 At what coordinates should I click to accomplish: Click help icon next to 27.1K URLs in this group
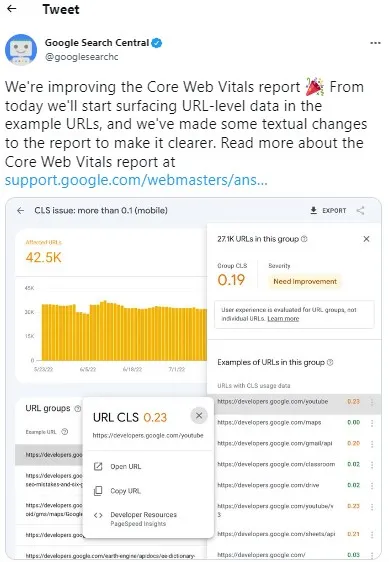pos(304,239)
